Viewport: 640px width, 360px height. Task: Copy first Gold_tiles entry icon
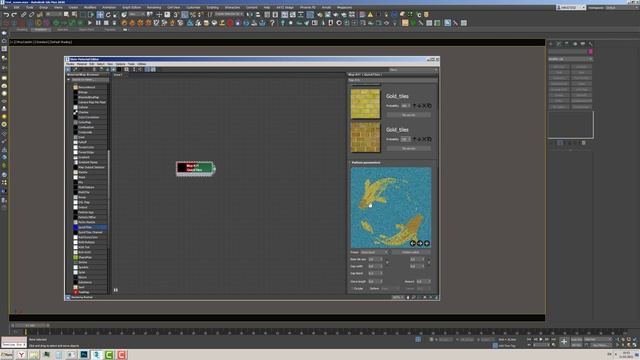click(429, 106)
